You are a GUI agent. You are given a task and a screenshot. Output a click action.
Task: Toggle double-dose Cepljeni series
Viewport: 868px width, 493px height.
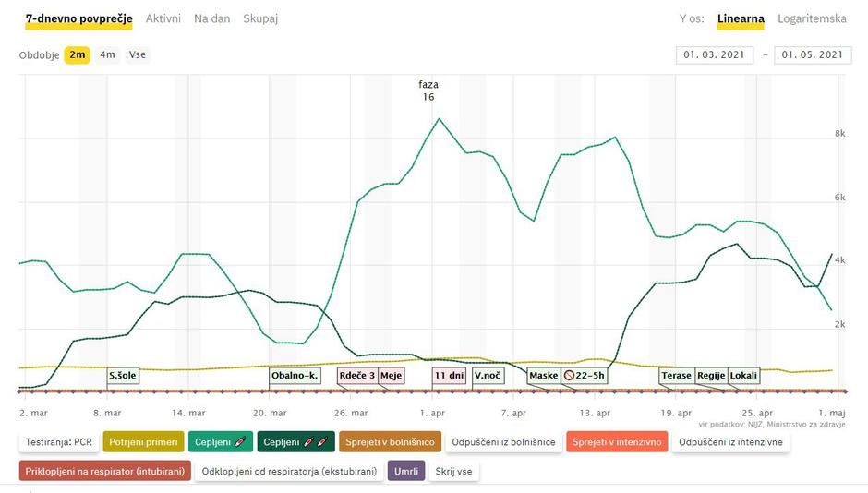pyautogui.click(x=295, y=442)
